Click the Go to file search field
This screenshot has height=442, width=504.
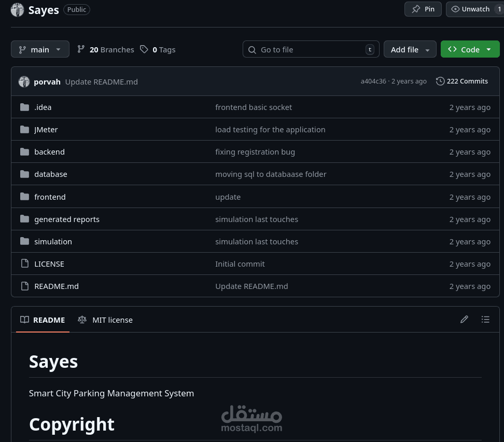(x=311, y=49)
